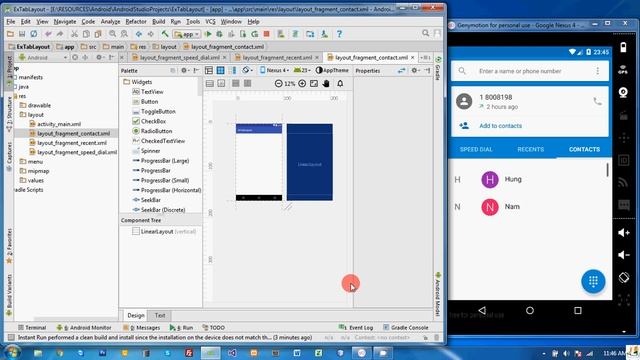Viewport: 640px width, 360px height.
Task: Click the Genymotion camera widget icon
Action: point(623,92)
